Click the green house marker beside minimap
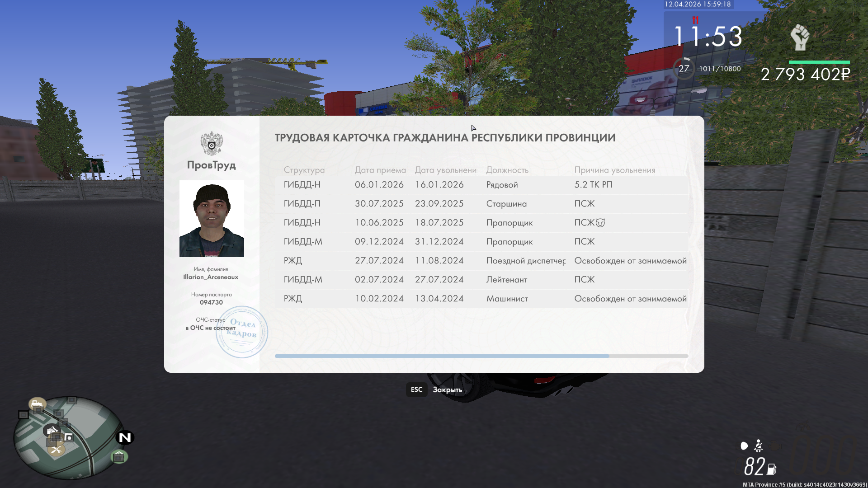Screen dimensions: 868x488 (119, 457)
